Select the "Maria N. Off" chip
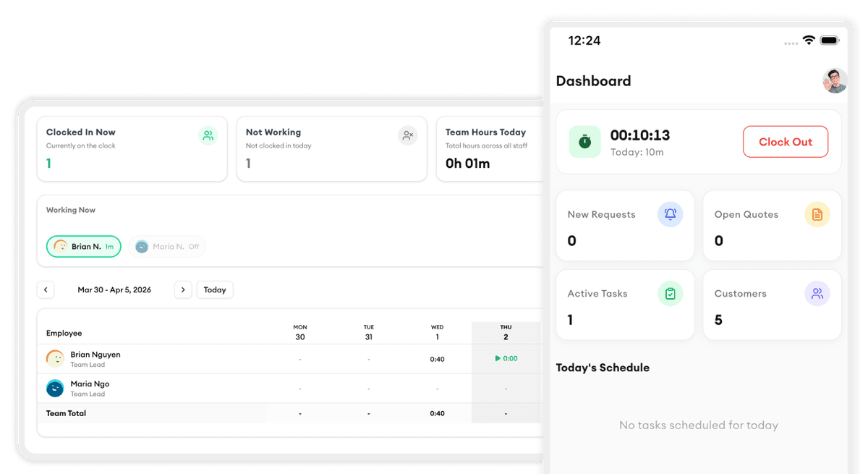Viewport: 868px width, 474px height. coord(168,246)
